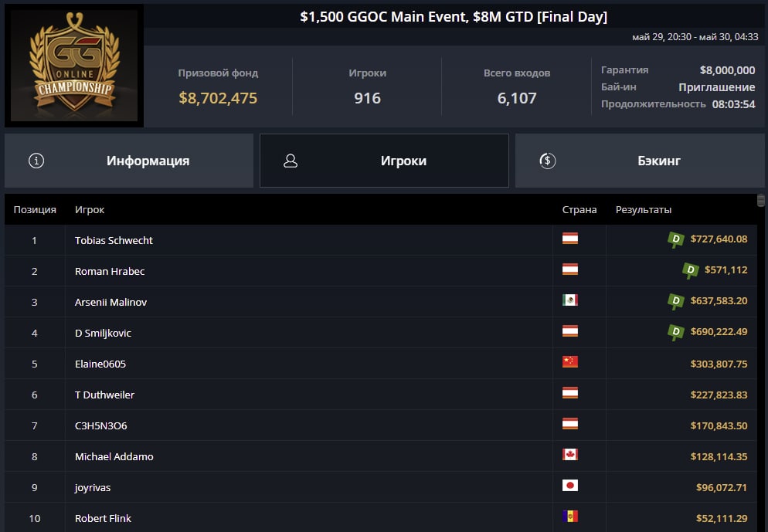The width and height of the screenshot is (768, 532).
Task: Click Tobias Schwecht's green deal badge
Action: (x=676, y=239)
